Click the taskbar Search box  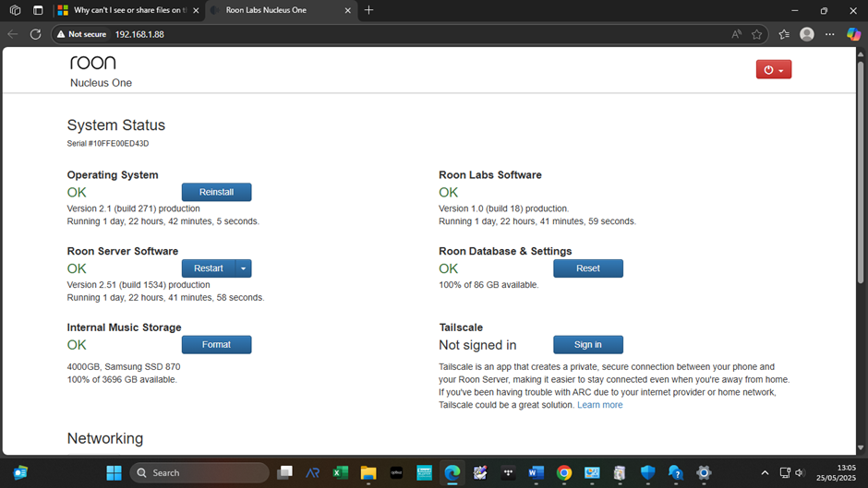(x=199, y=473)
